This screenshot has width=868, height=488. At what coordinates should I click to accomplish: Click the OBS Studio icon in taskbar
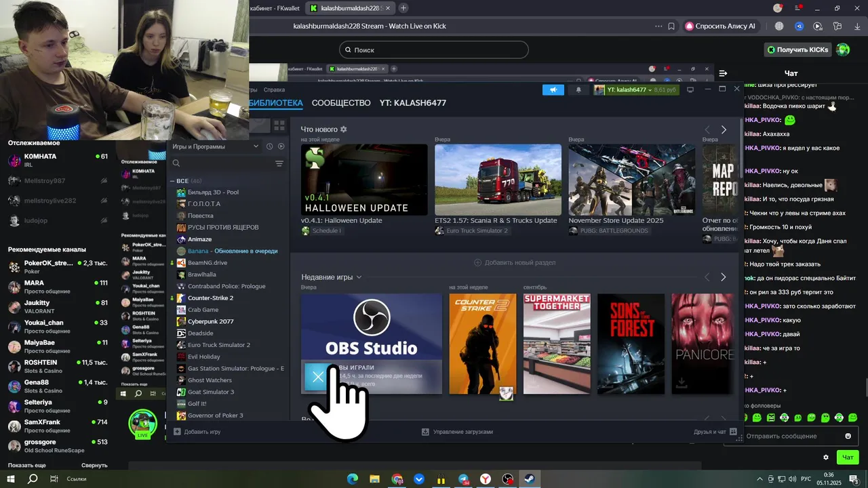[508, 479]
